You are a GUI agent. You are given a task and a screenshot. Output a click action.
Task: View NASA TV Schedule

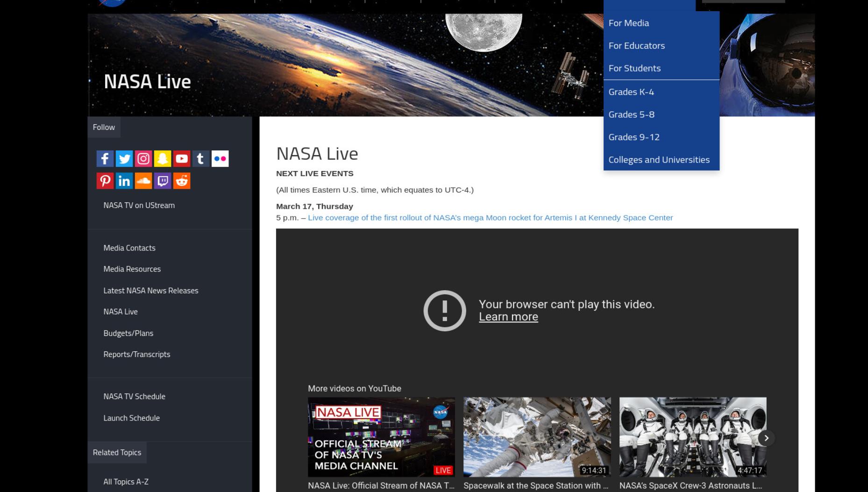135,396
